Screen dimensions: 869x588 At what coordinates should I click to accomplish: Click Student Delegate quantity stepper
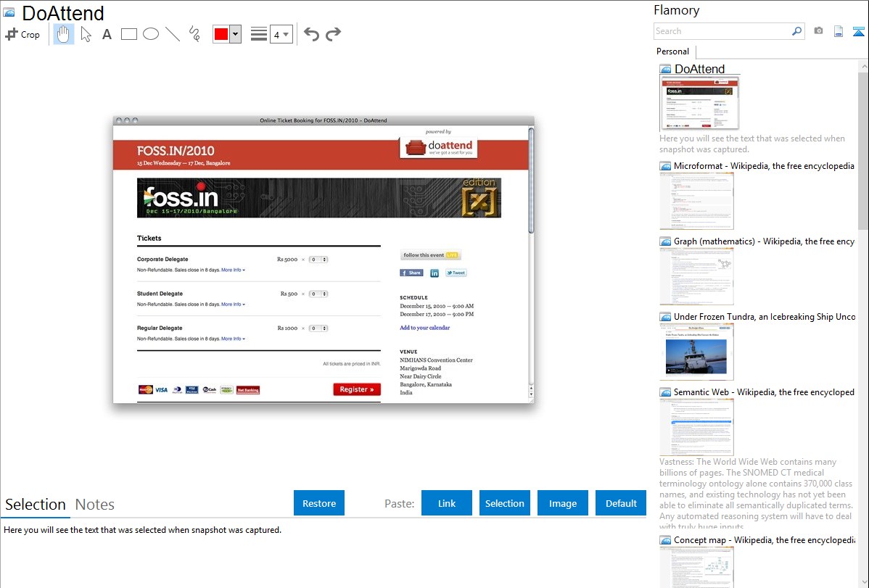[318, 294]
